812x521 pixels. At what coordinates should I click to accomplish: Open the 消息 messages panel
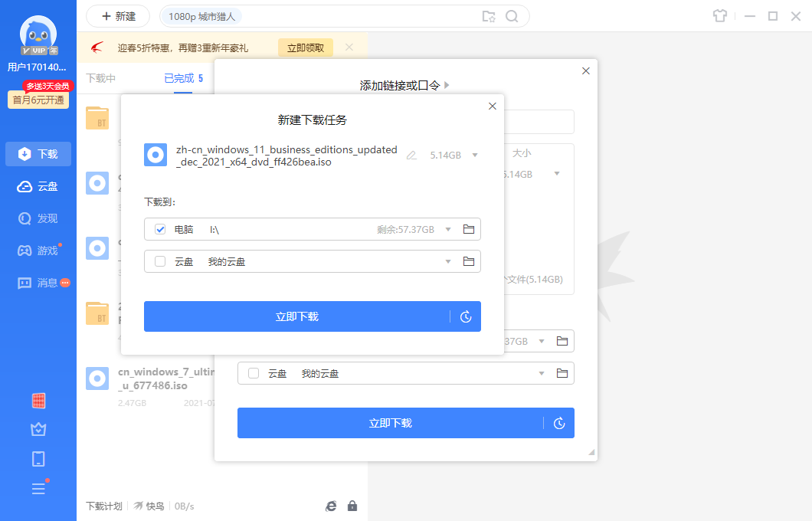pyautogui.click(x=38, y=282)
